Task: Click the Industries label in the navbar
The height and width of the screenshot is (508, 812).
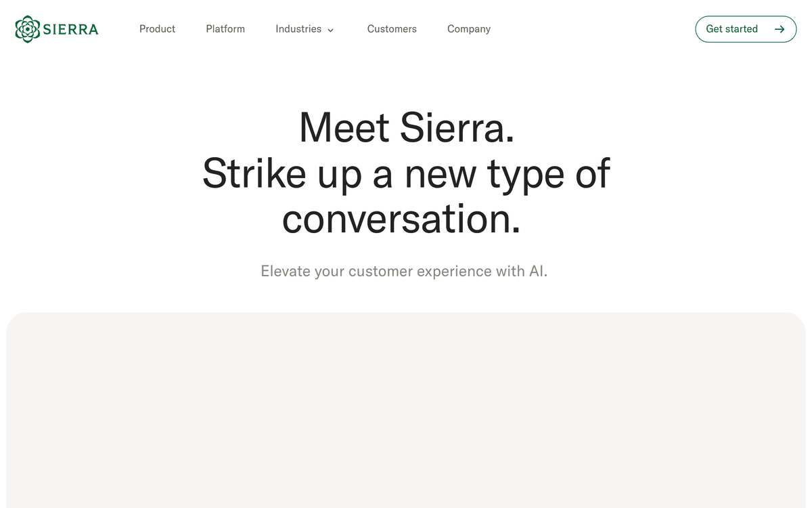Action: [x=298, y=29]
